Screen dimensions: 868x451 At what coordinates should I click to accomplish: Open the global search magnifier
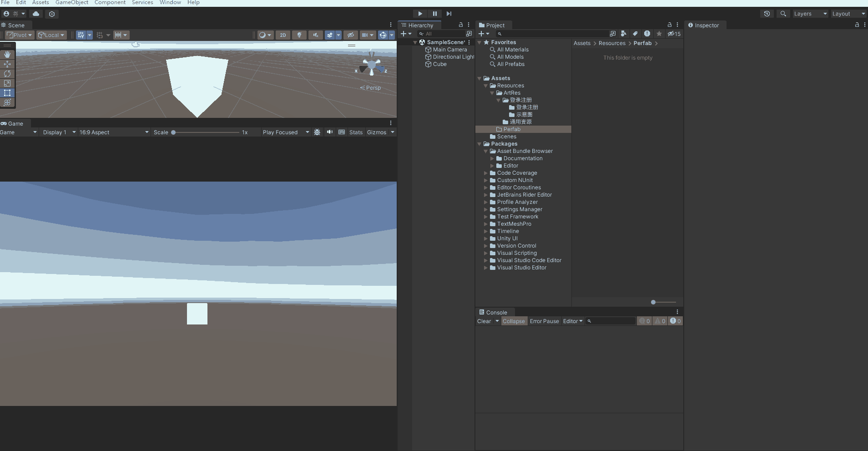(783, 14)
